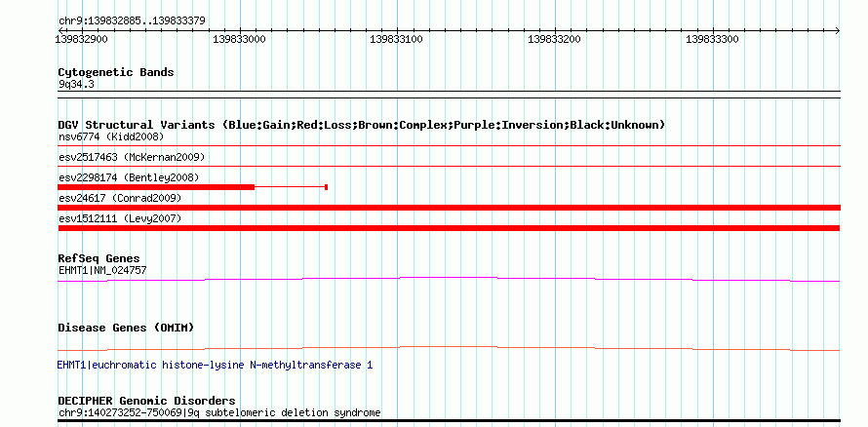This screenshot has height=427, width=868.
Task: Open the 9q subtelomeric deletion syndrome entry
Action: (x=219, y=412)
